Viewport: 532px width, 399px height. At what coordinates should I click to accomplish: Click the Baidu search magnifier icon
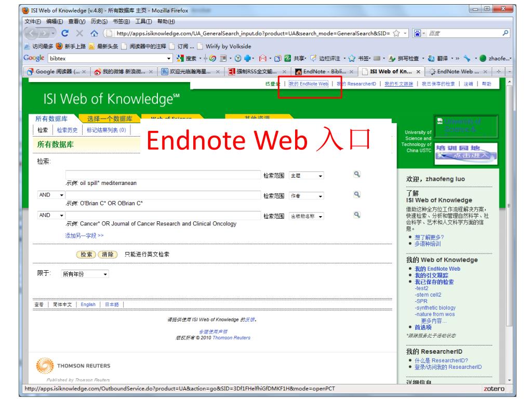click(x=505, y=33)
